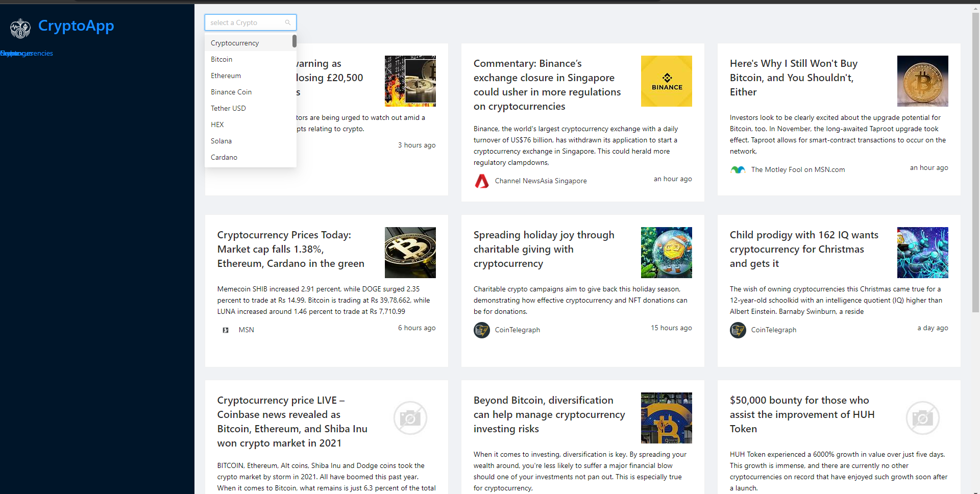Click the Bitcoin coin thumbnail on the Prices Today card
Image resolution: width=980 pixels, height=494 pixels.
(410, 253)
